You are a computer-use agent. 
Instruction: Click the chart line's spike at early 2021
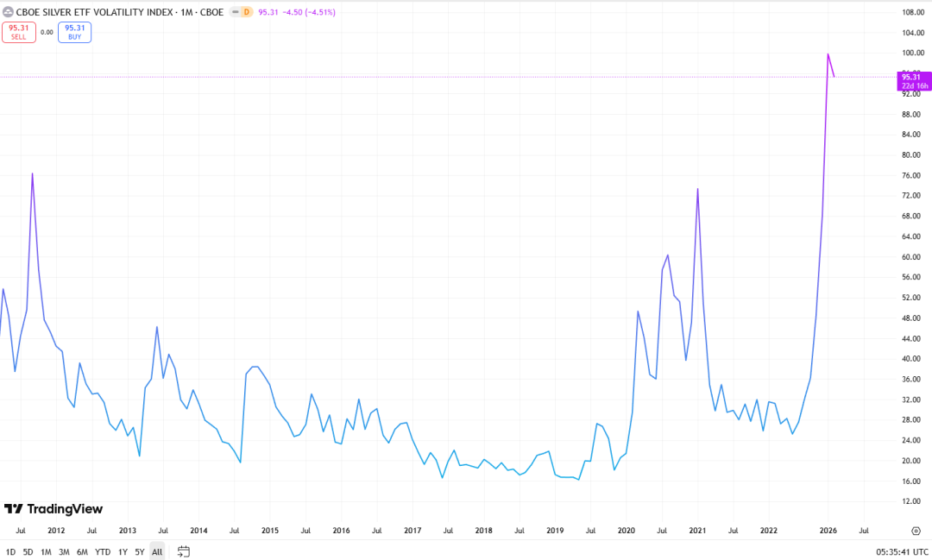click(697, 189)
